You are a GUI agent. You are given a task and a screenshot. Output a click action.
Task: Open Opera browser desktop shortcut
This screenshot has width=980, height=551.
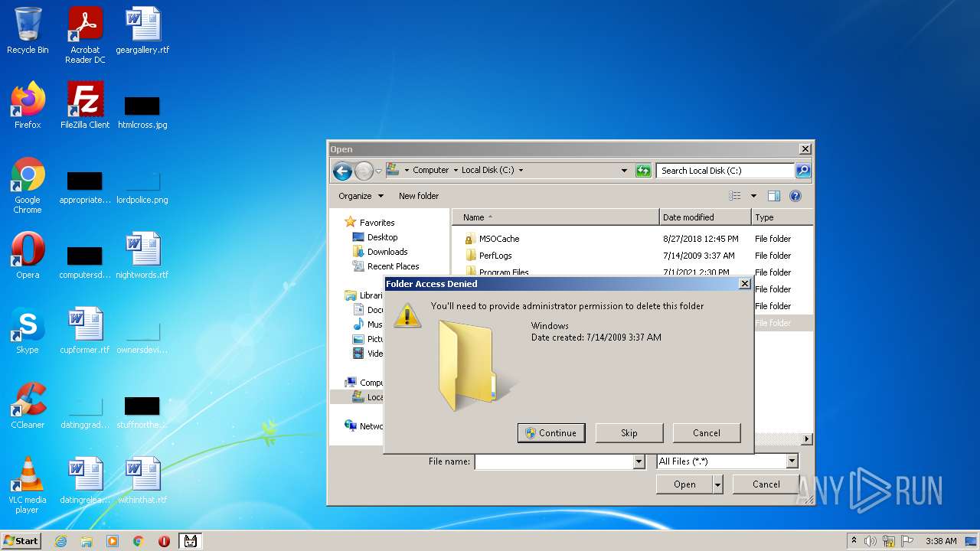[28, 256]
